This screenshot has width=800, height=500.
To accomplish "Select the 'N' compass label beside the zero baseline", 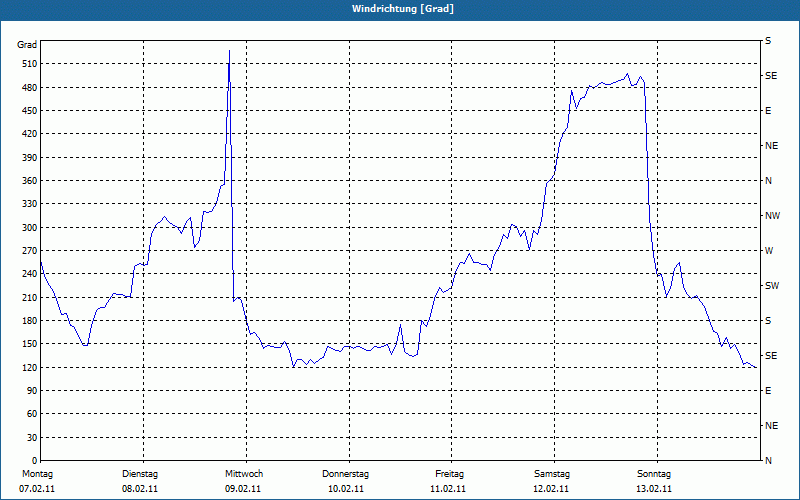I will coord(768,461).
